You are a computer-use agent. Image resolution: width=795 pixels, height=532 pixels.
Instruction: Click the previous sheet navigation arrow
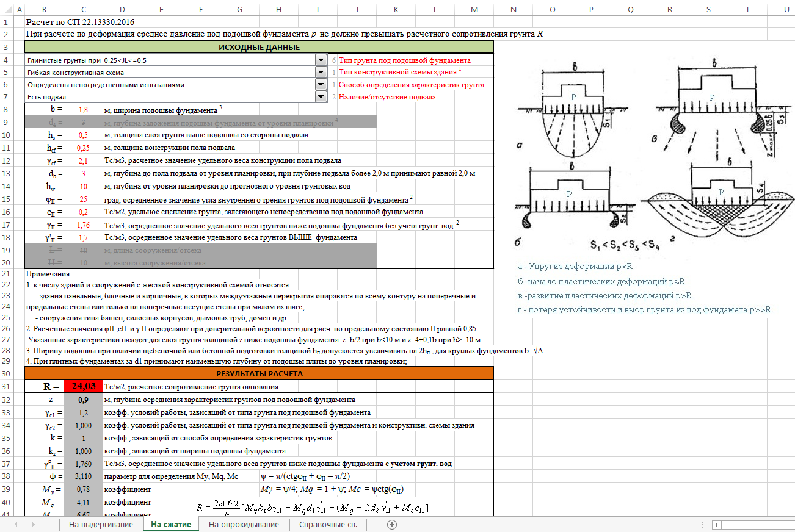(16, 525)
